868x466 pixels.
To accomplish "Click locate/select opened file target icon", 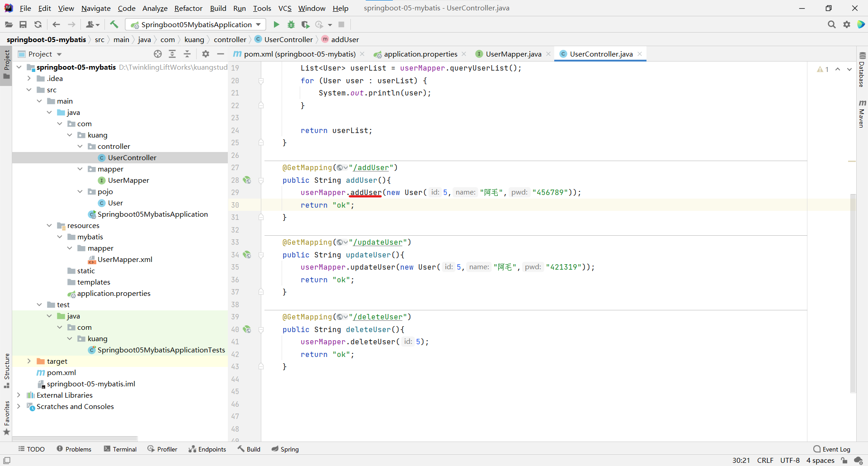I will point(157,54).
